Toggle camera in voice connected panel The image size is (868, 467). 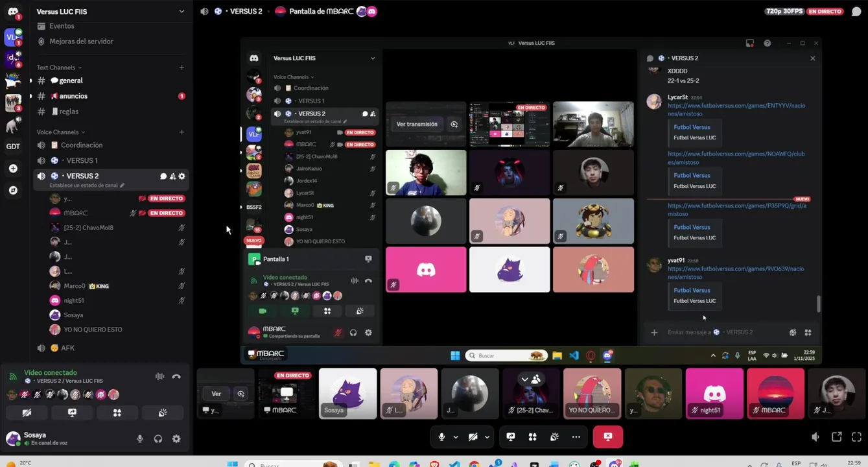click(x=27, y=413)
